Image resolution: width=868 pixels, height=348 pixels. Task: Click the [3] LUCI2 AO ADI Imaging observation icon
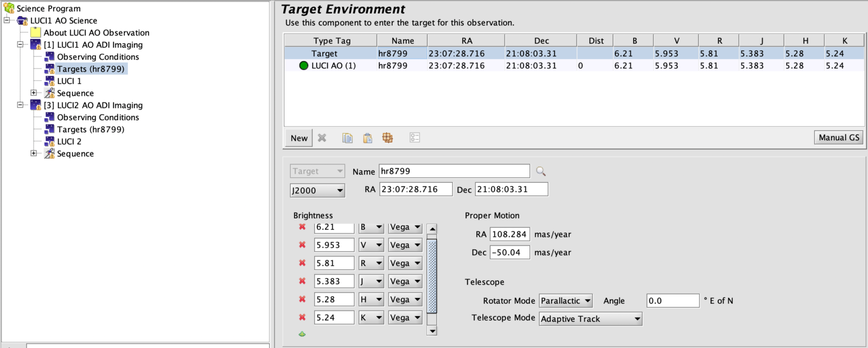pos(36,105)
